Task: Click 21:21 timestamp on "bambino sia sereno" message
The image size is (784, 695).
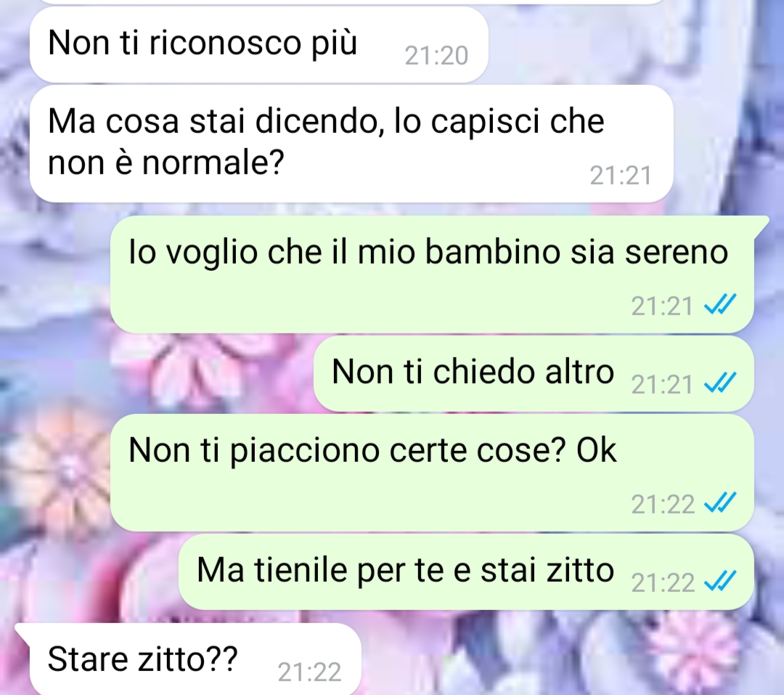Action: pyautogui.click(x=662, y=306)
